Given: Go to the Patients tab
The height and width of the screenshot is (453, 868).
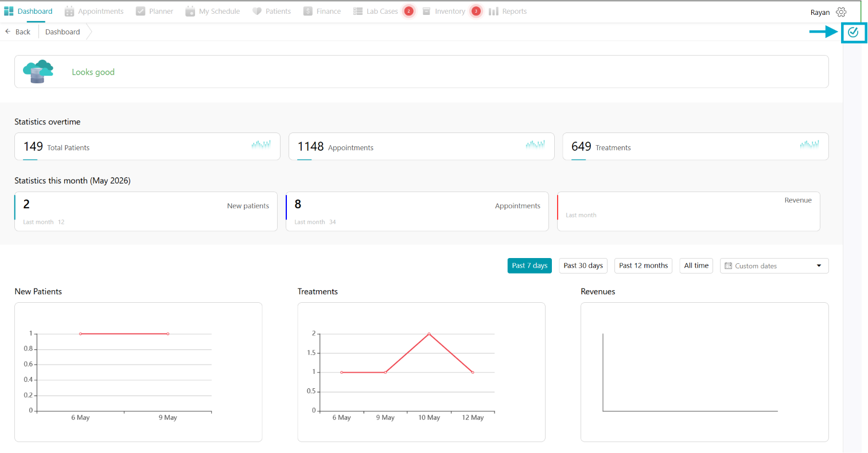Looking at the screenshot, I should click(272, 11).
